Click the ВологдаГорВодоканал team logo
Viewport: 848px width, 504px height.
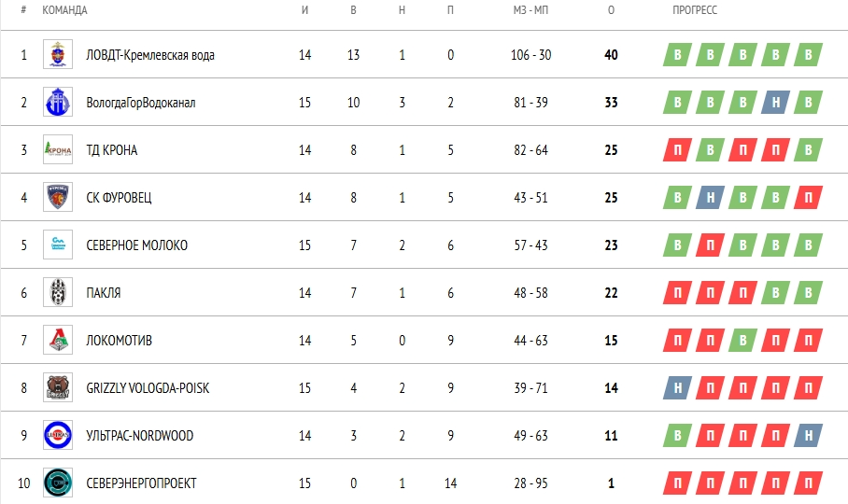coord(58,102)
